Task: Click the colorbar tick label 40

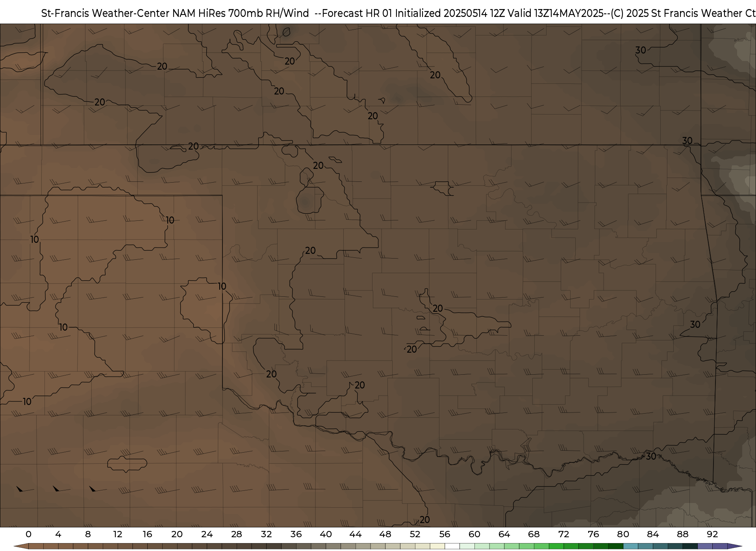Action: pyautogui.click(x=326, y=534)
